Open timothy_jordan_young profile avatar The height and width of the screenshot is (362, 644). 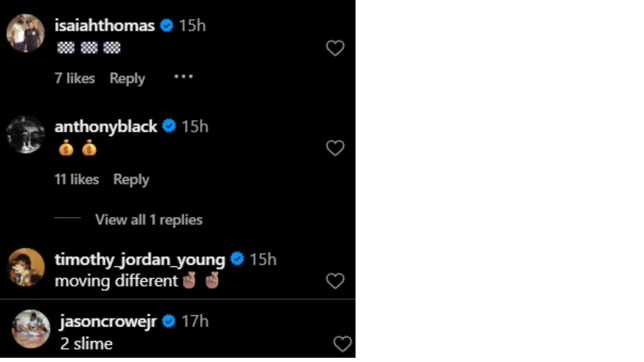click(26, 267)
